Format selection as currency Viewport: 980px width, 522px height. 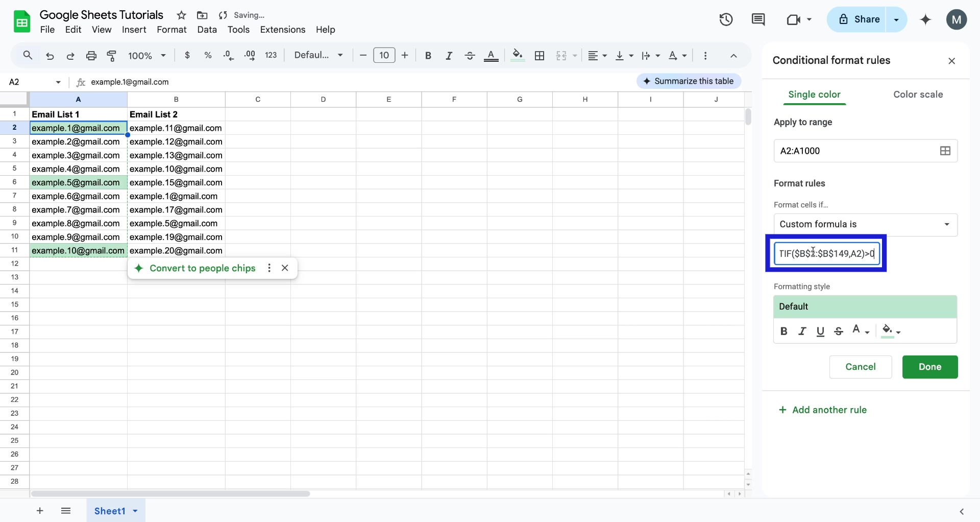[187, 55]
